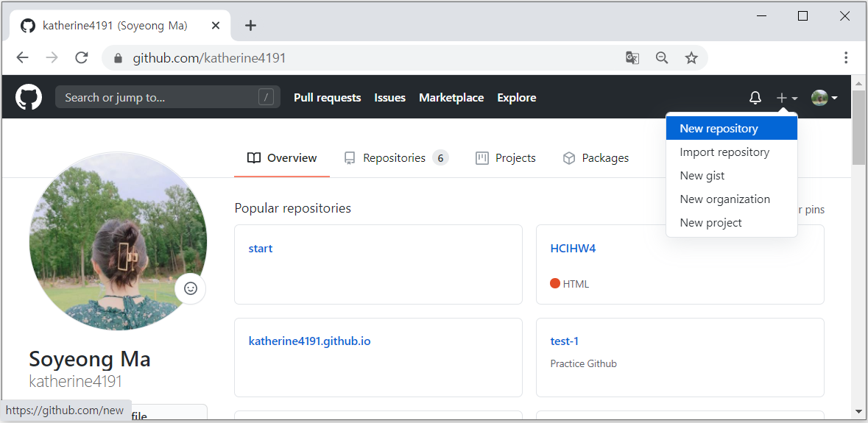
Task: Reload the page
Action: point(82,57)
